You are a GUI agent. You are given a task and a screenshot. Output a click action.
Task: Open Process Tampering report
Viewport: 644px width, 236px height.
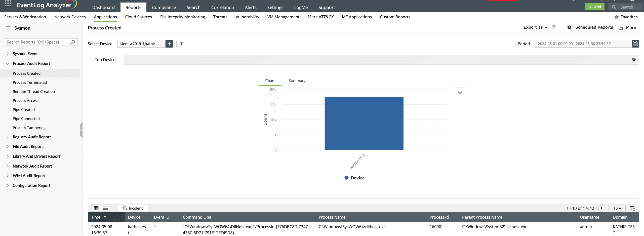point(29,128)
